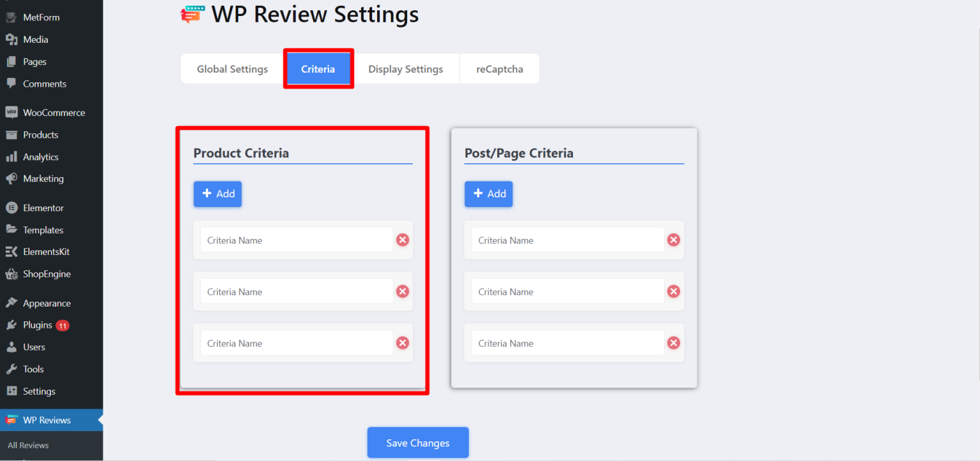Add a new Product Criteria field

(x=218, y=194)
